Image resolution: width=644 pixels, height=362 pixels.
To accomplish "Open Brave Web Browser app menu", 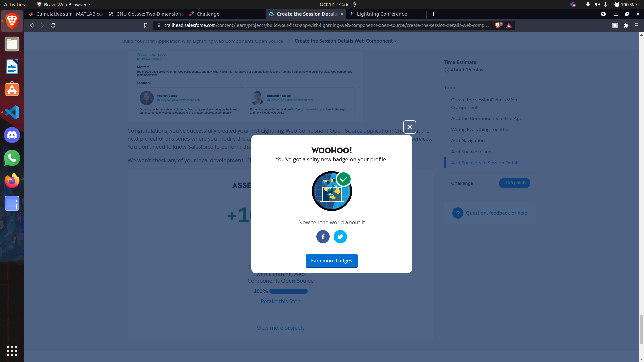I will 64,4.
